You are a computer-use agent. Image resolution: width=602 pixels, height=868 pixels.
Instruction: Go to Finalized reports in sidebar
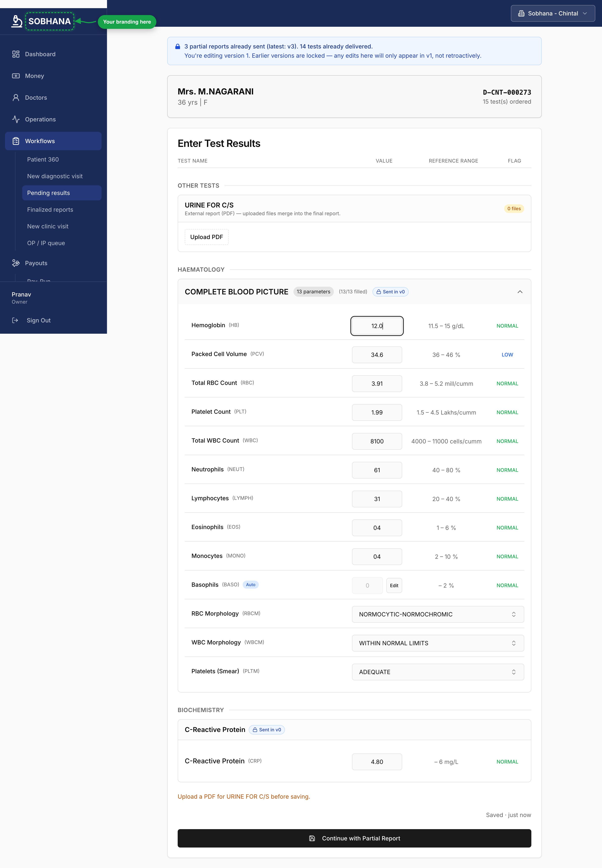pos(50,210)
